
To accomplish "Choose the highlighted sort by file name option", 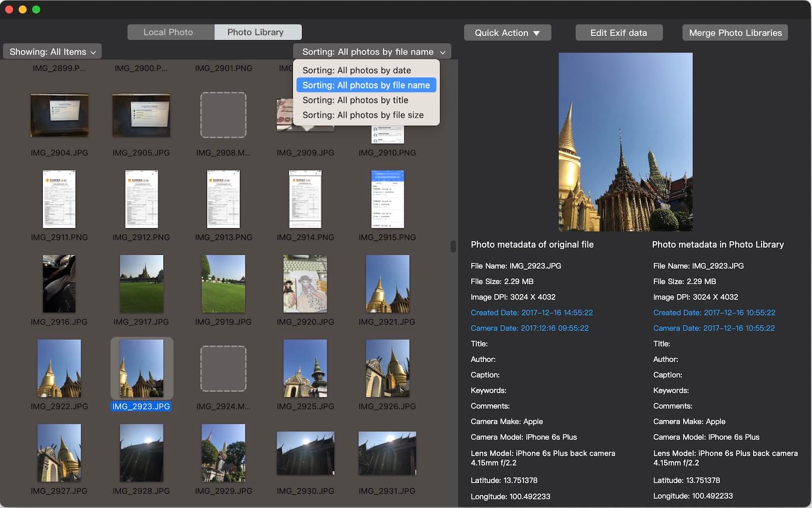I will coord(366,85).
